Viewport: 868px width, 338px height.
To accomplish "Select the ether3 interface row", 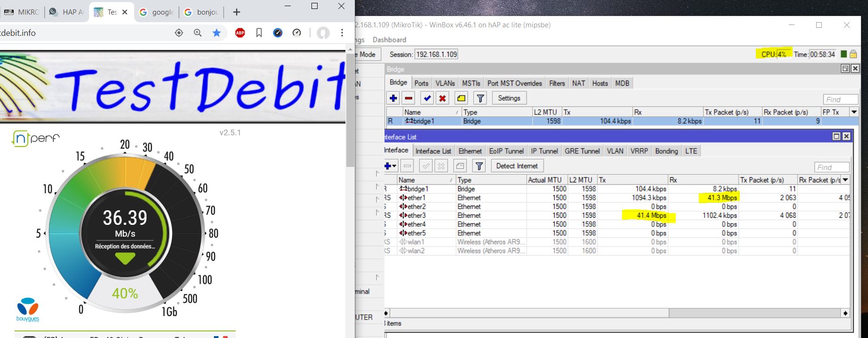I will [617, 215].
